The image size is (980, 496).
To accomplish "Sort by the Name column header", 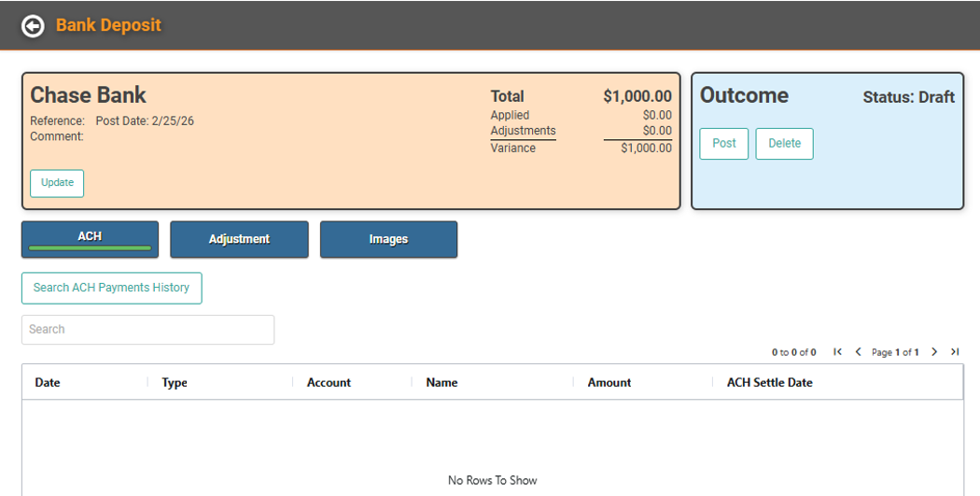I will (x=441, y=382).
